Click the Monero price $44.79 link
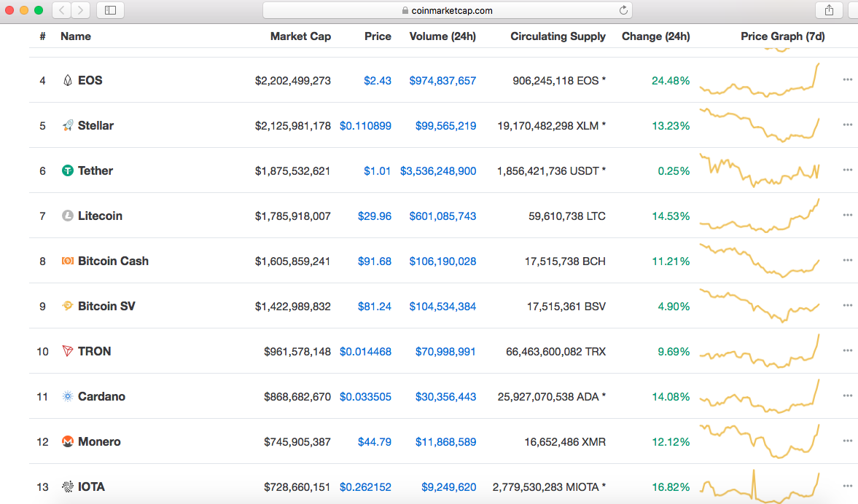858x504 pixels. (x=374, y=441)
